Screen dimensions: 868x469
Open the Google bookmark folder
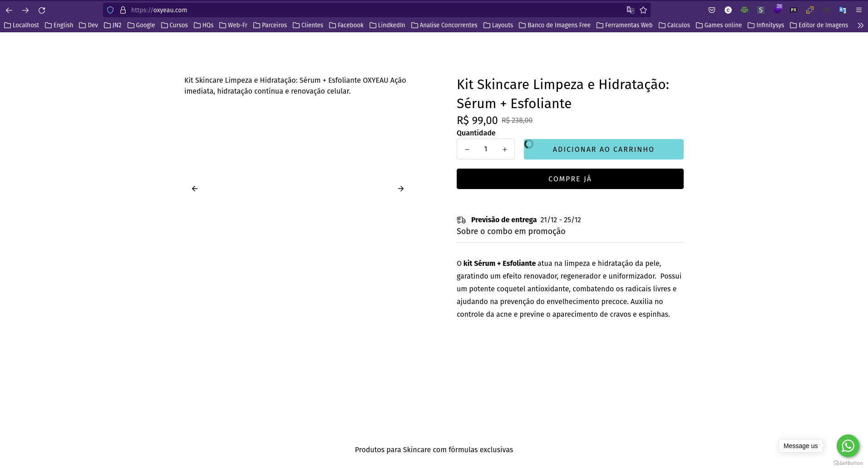(x=141, y=25)
